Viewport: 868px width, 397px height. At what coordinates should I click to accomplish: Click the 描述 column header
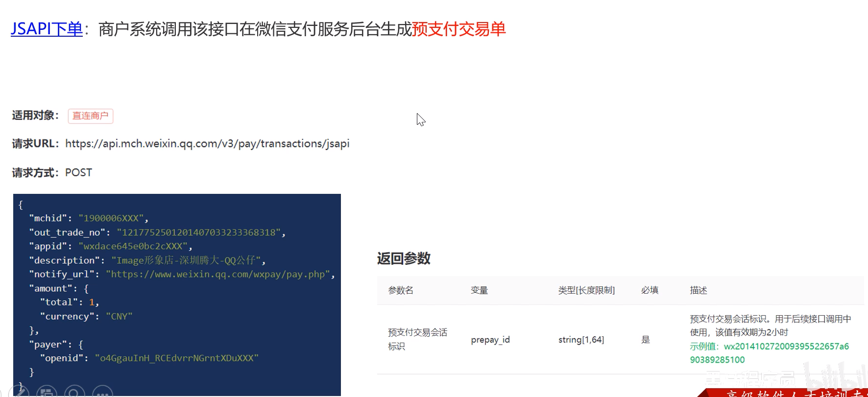(699, 290)
